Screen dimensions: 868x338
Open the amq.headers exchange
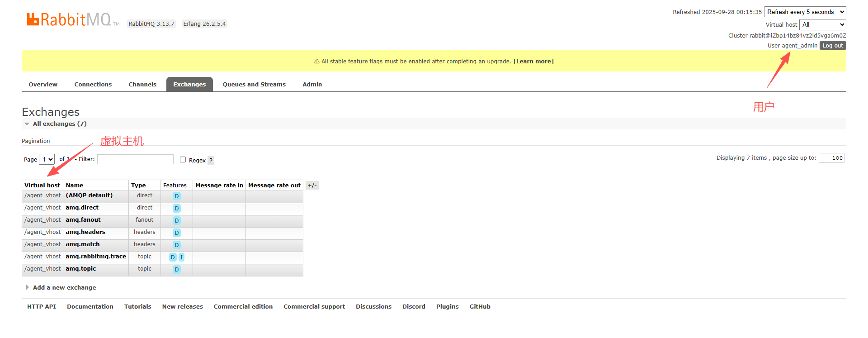click(x=85, y=232)
